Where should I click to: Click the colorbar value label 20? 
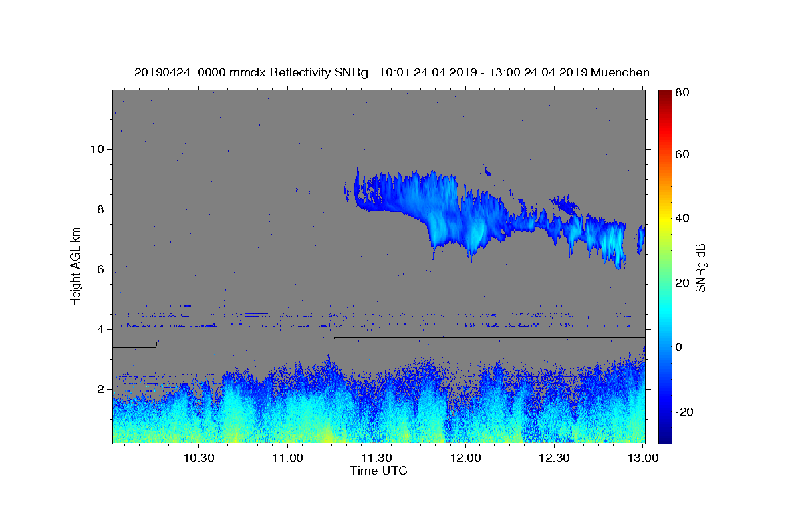pos(682,283)
